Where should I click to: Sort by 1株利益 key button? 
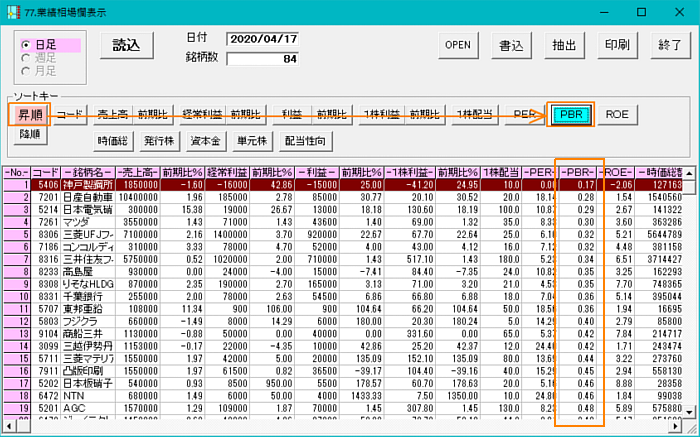pyautogui.click(x=382, y=115)
